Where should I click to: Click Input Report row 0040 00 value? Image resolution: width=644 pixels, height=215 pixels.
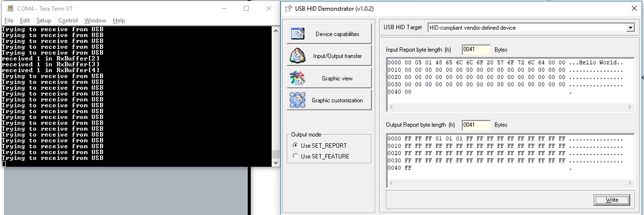(408, 92)
